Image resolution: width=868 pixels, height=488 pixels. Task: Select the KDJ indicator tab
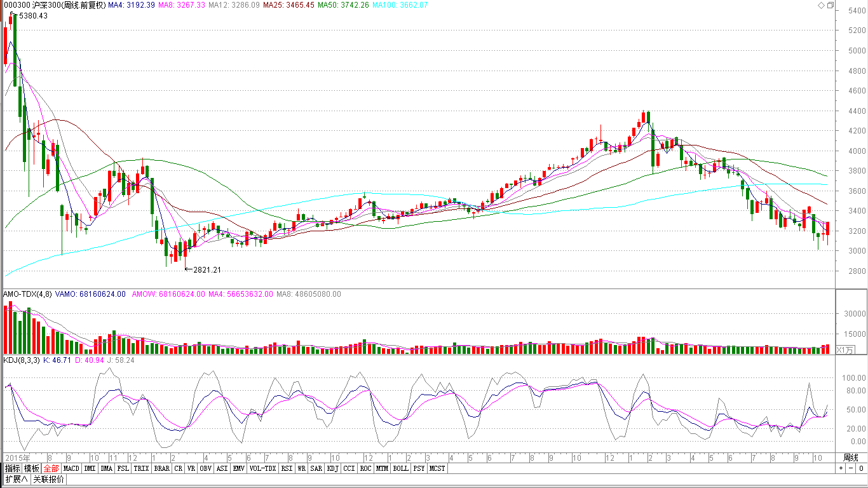(x=332, y=468)
